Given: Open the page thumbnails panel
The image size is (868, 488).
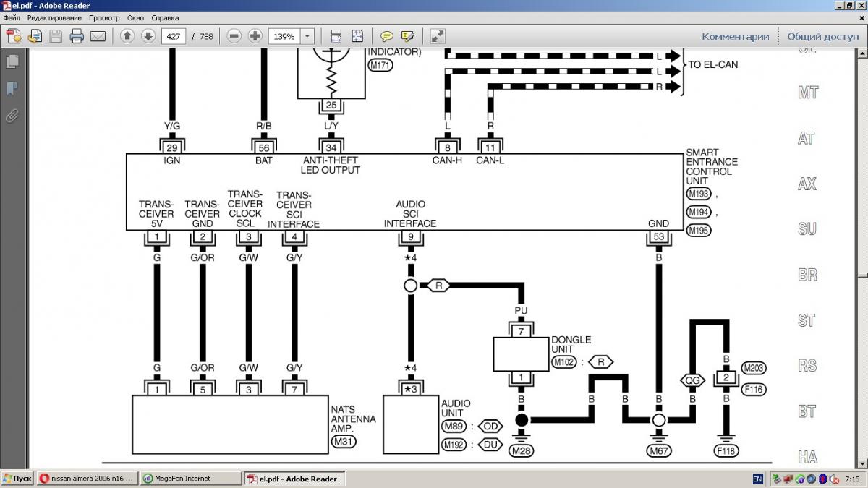Looking at the screenshot, I should coord(12,61).
